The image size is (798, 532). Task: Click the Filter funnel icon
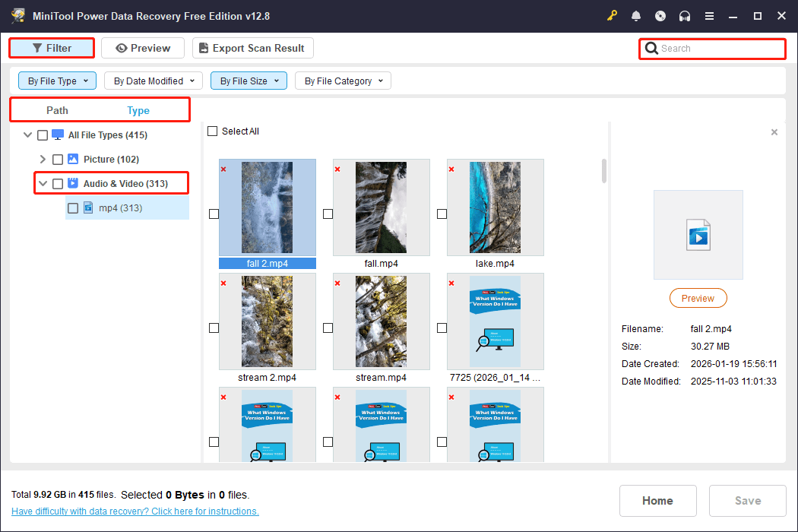point(37,47)
